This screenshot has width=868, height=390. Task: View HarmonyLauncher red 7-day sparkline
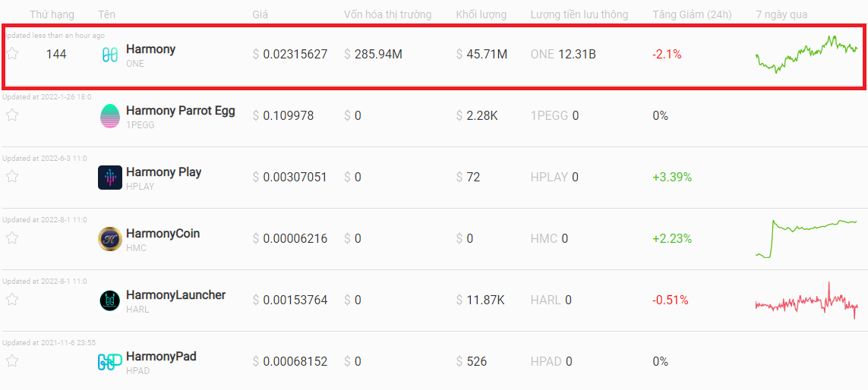pyautogui.click(x=806, y=300)
